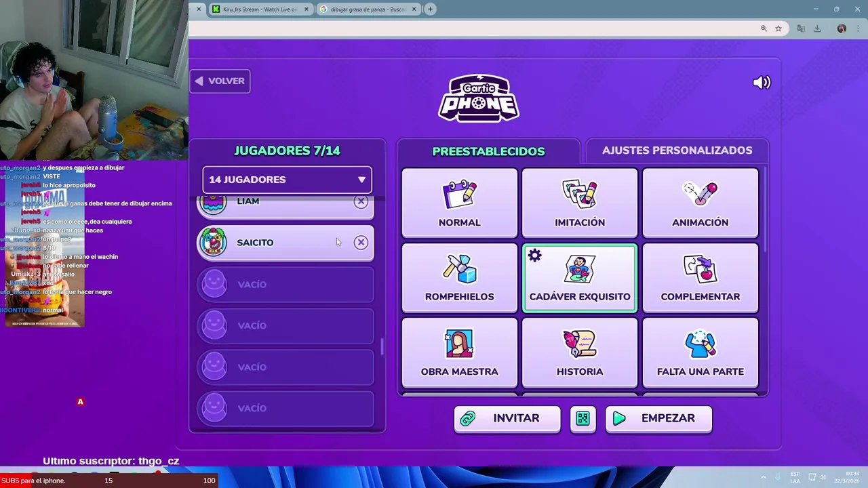Choose the ANIMACIÓN game mode
This screenshot has height=488, width=868.
point(700,203)
